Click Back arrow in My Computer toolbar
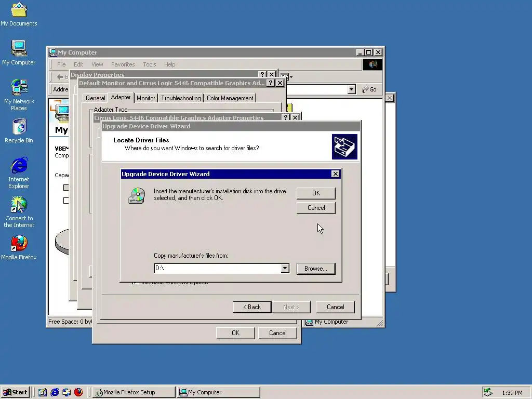The image size is (532, 399). pyautogui.click(x=61, y=77)
